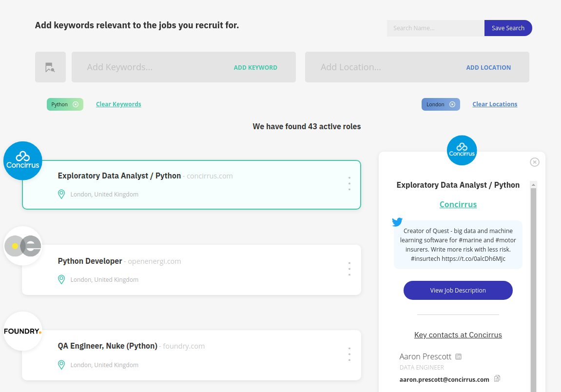Image resolution: width=561 pixels, height=392 pixels.
Task: Select the Python Developer job listing
Action: (192, 270)
